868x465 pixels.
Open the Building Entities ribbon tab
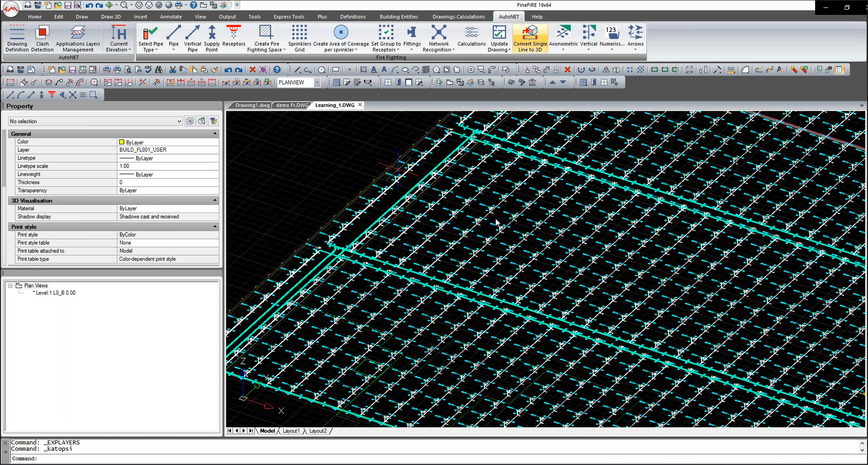399,17
